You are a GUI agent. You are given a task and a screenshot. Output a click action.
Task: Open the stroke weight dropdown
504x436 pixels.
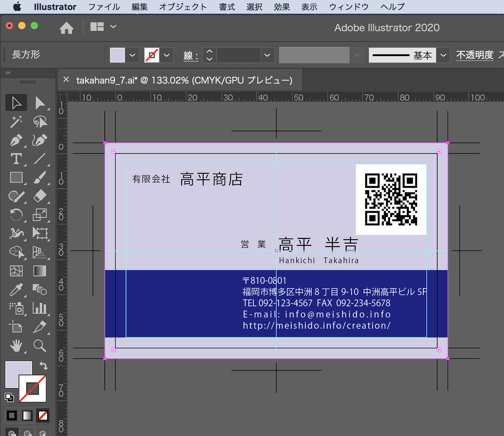267,55
